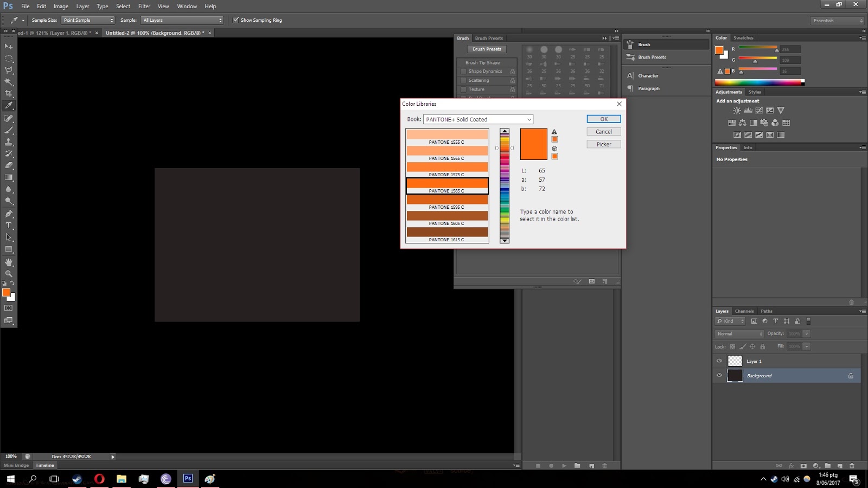This screenshot has height=488, width=868.
Task: Toggle lock transparent pixels
Action: tap(732, 347)
